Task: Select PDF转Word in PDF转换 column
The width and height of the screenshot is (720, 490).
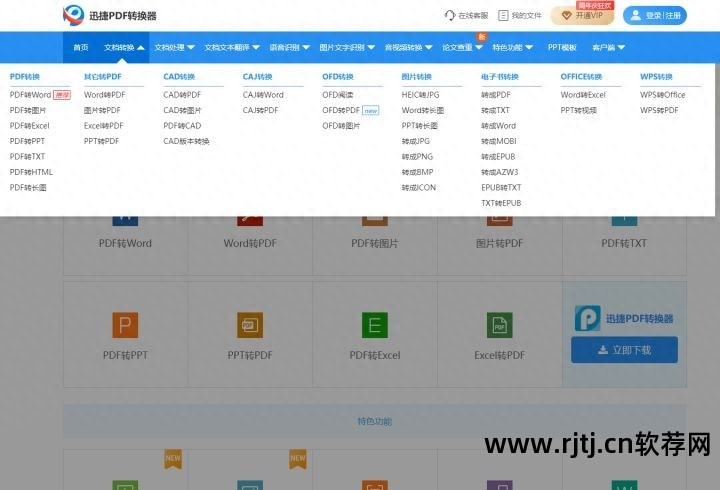Action: tap(30, 95)
